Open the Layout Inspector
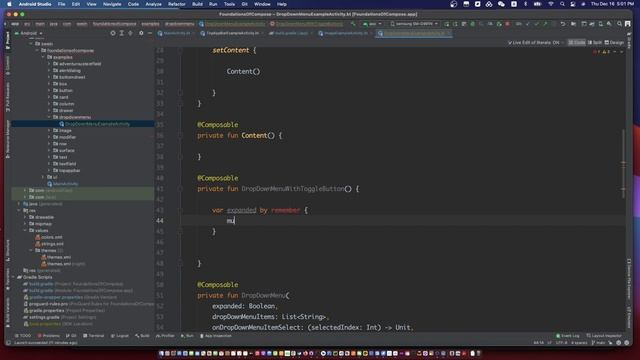Viewport: 640px width, 360px height. pyautogui.click(x=605, y=336)
